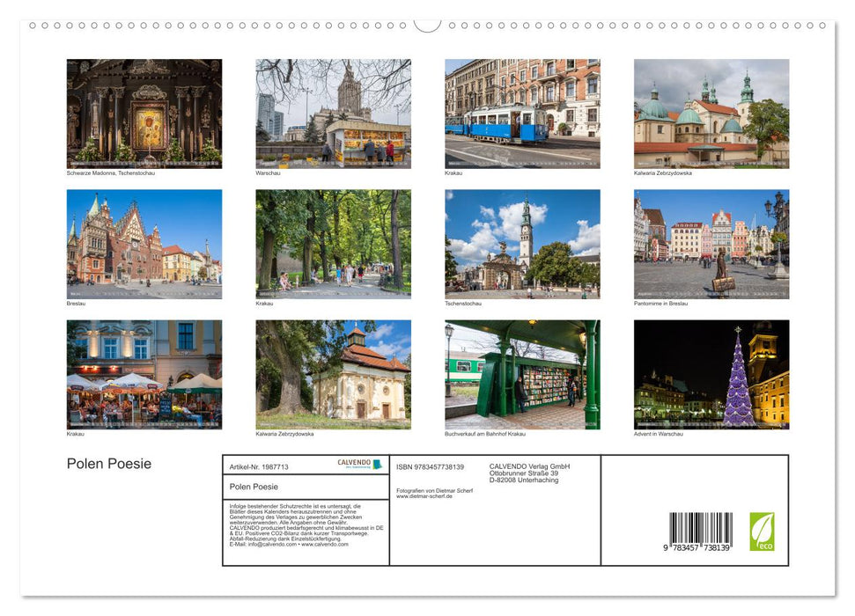Click the Schwarze Madonna Tschenstochau thumbnail
Viewport: 855px width, 616px height.
coord(144,113)
